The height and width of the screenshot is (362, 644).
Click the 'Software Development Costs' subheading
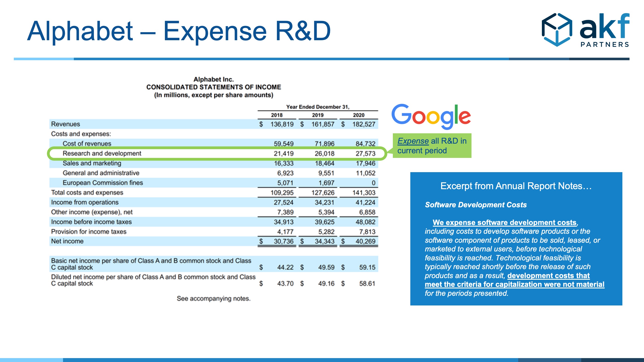click(x=476, y=205)
